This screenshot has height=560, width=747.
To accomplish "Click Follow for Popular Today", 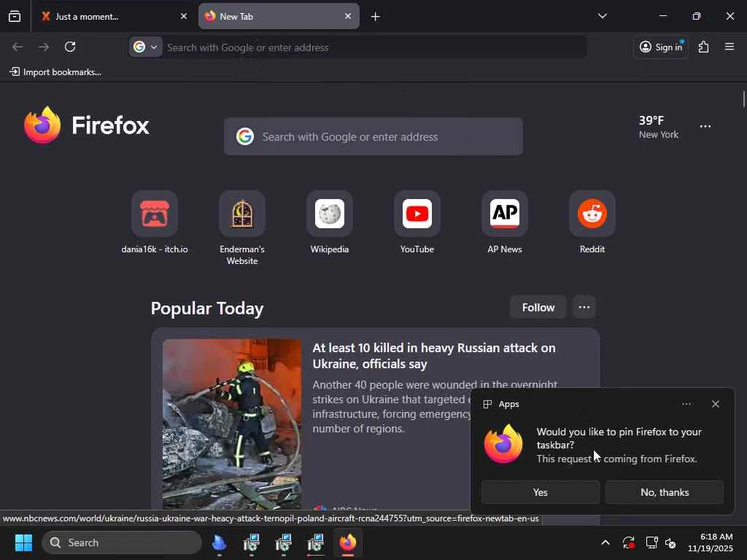I will click(538, 307).
